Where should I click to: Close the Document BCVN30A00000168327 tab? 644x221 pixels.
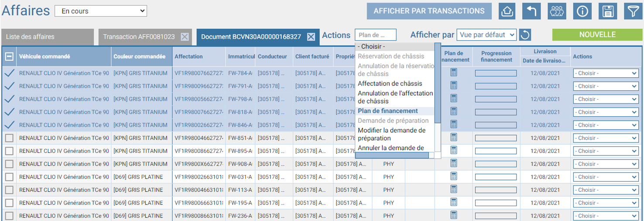pos(311,37)
